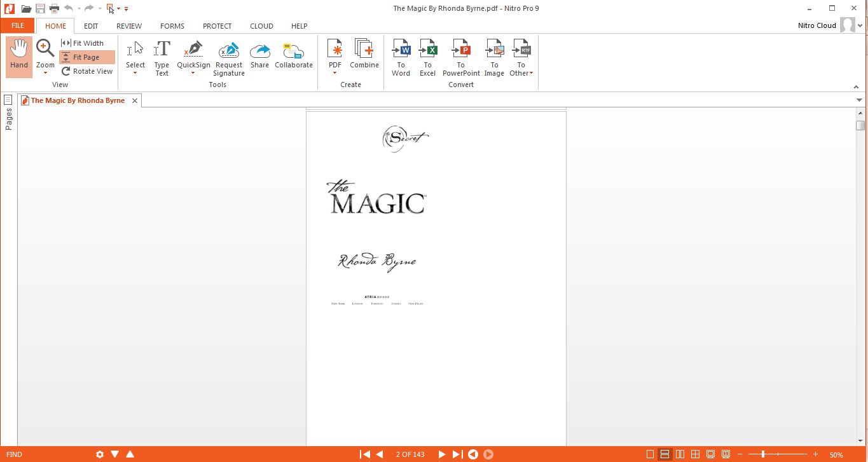Switch to the FORMS tab

pos(172,26)
